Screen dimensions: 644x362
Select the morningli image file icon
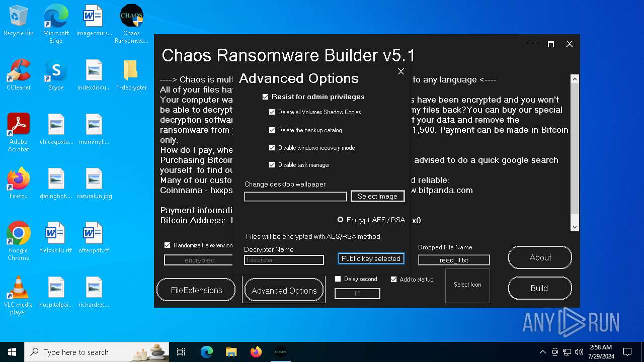coord(94,130)
